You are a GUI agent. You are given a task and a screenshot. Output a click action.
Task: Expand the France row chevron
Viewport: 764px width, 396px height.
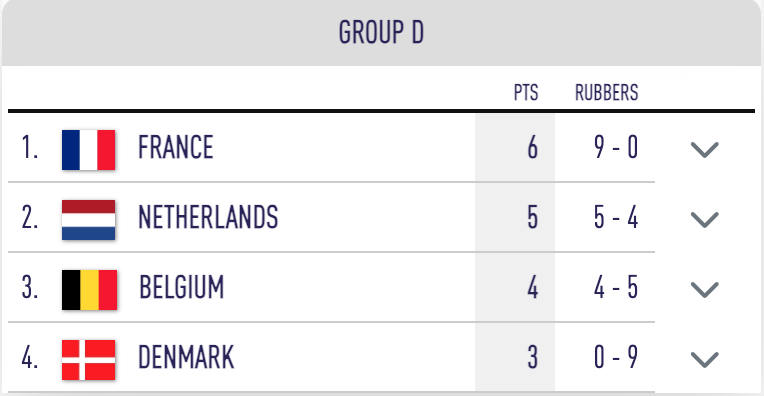point(705,150)
